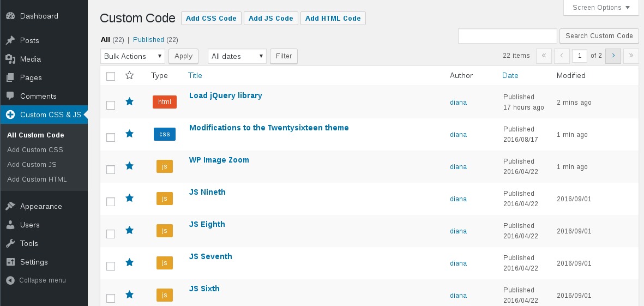Click the Dashboard gauge icon
Viewport: 644px width, 306px height.
click(x=10, y=16)
